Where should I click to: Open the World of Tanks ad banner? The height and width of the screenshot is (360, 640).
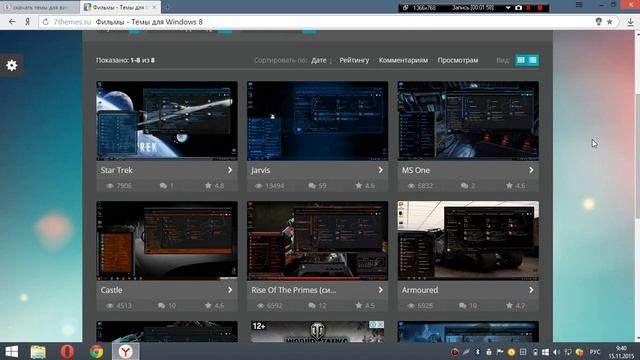[x=318, y=331]
